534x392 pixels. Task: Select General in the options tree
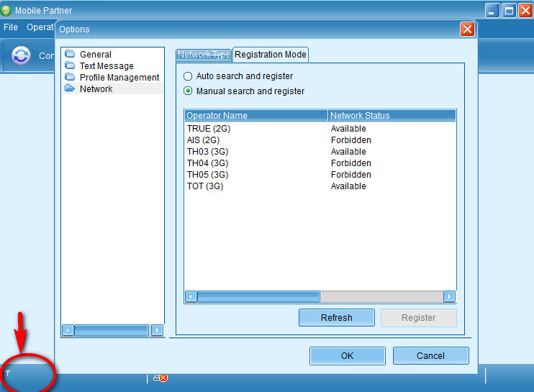[96, 55]
